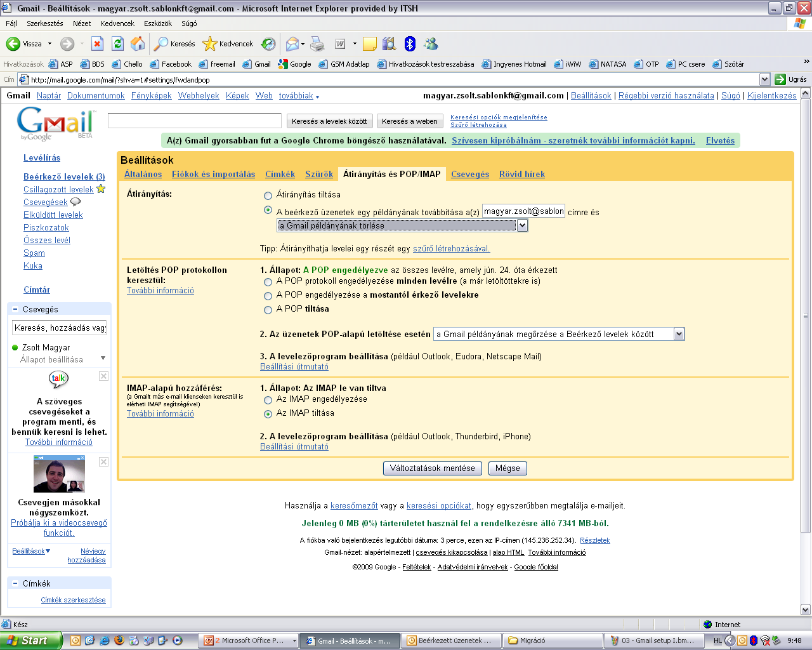Open Beérkező levelek inbox link
Screen dimensions: 812x650
point(64,176)
